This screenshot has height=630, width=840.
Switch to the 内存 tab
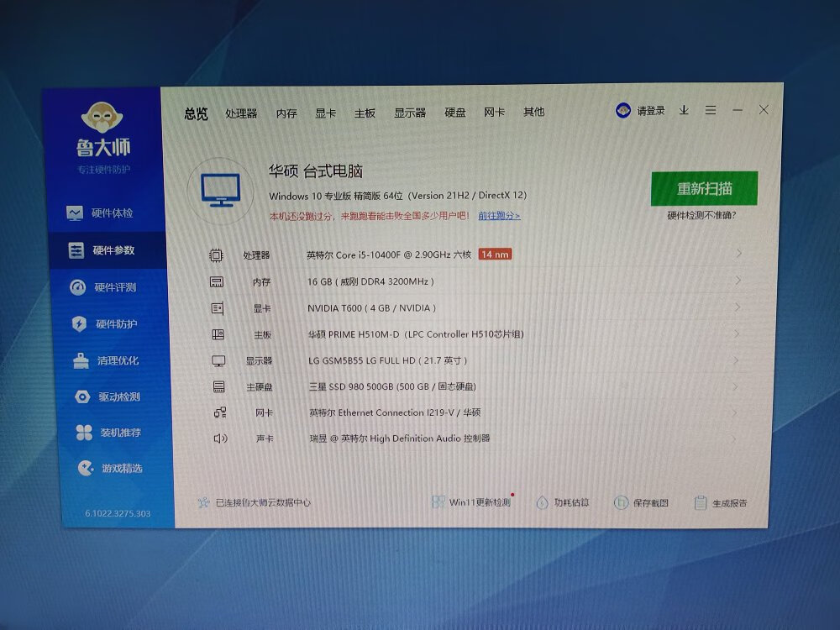286,113
